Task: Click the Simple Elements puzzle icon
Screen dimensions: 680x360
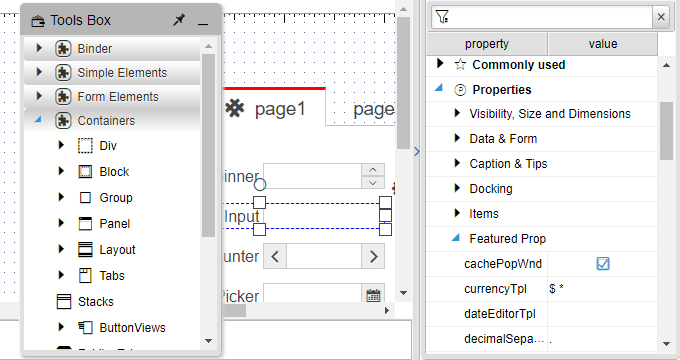Action: pos(63,72)
